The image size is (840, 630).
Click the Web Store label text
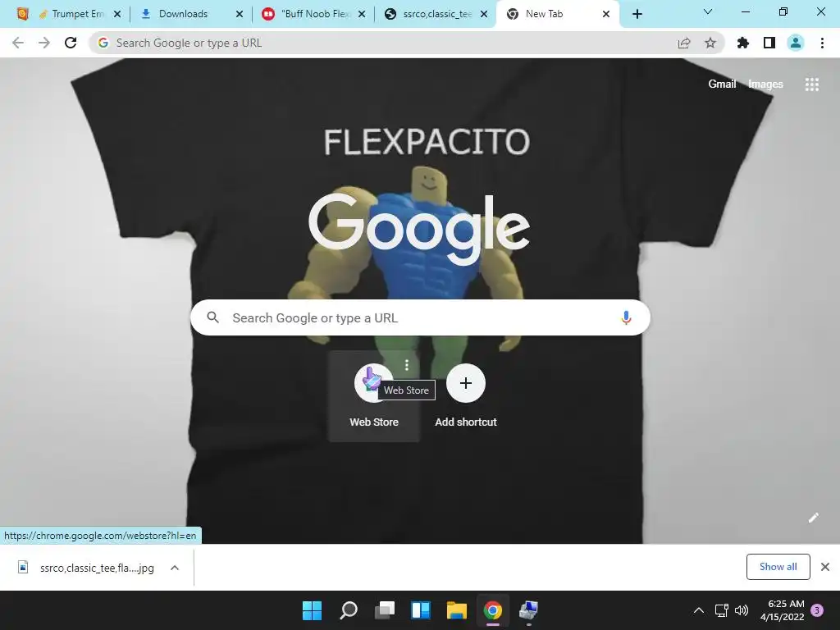374,422
